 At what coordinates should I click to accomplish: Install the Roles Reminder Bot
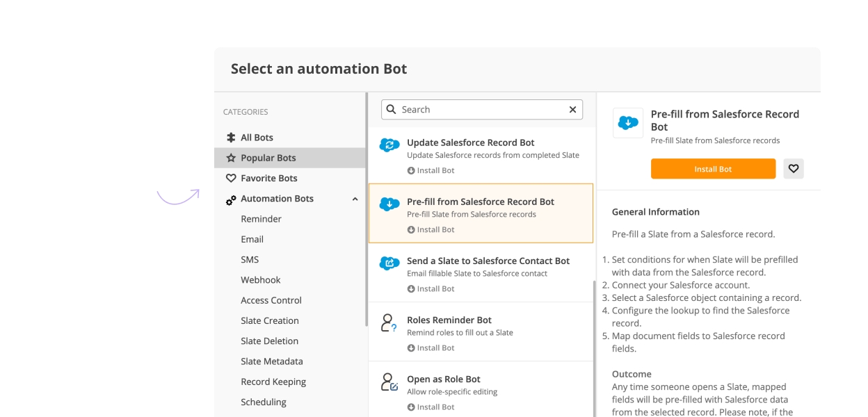click(x=431, y=347)
